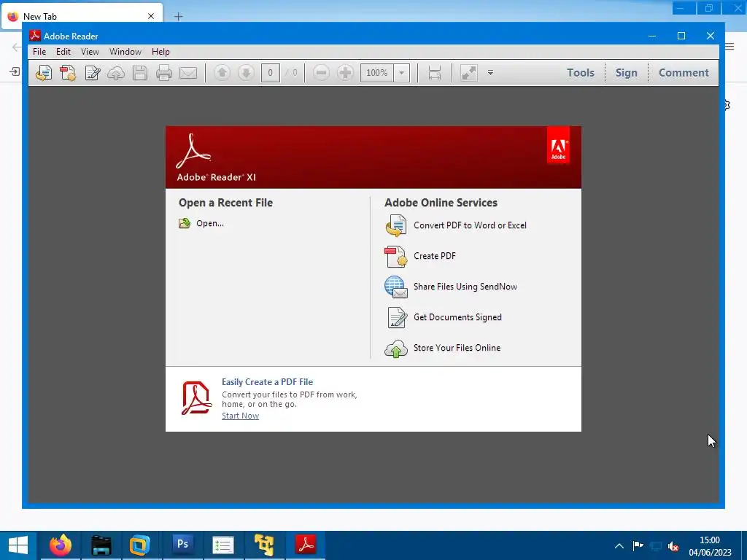The width and height of the screenshot is (747, 560).
Task: Go to previous page arrow icon
Action: click(222, 73)
